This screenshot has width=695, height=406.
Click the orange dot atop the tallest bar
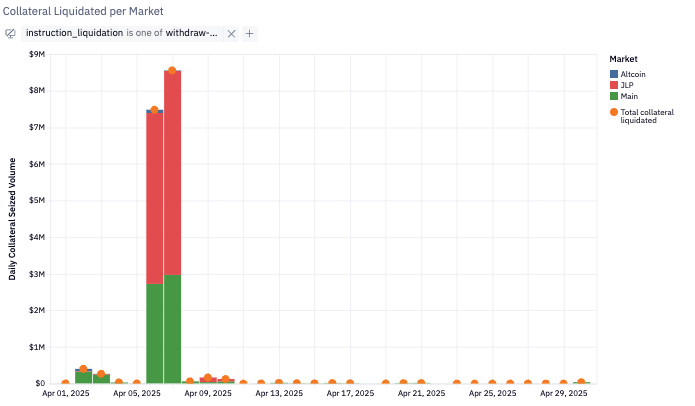pyautogui.click(x=172, y=70)
